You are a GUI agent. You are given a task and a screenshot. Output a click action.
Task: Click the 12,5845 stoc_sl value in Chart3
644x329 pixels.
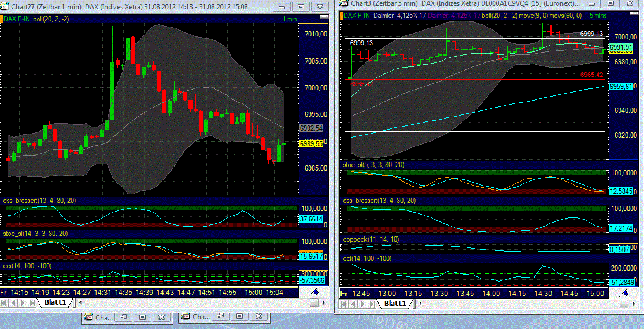coord(621,191)
